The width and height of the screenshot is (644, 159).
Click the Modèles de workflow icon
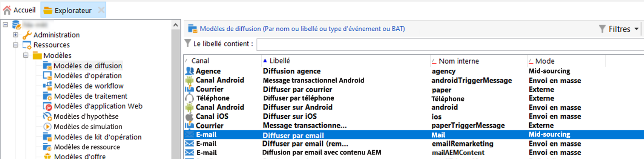click(x=48, y=86)
